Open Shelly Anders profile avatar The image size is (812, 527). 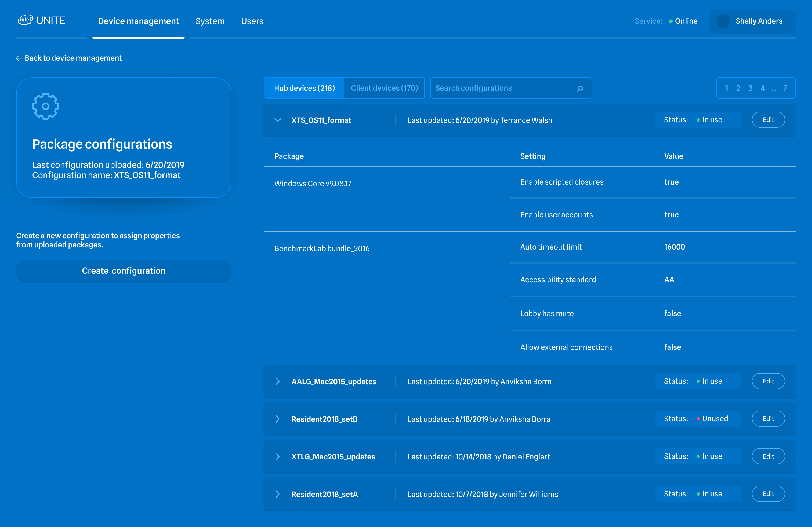click(x=723, y=21)
